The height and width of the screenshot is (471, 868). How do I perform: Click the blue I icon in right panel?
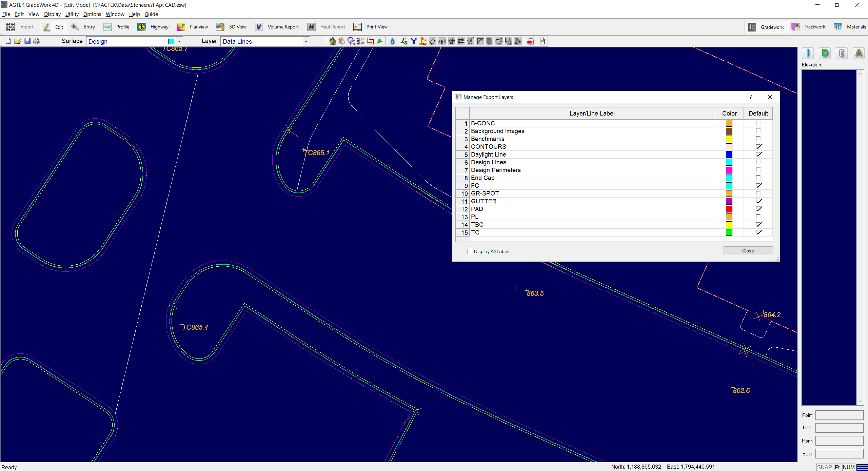808,53
